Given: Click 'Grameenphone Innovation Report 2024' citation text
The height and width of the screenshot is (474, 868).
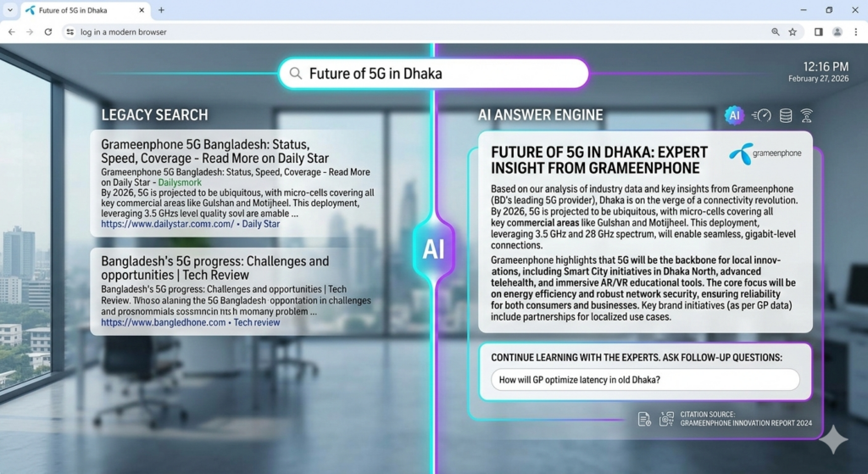Looking at the screenshot, I should click(746, 423).
